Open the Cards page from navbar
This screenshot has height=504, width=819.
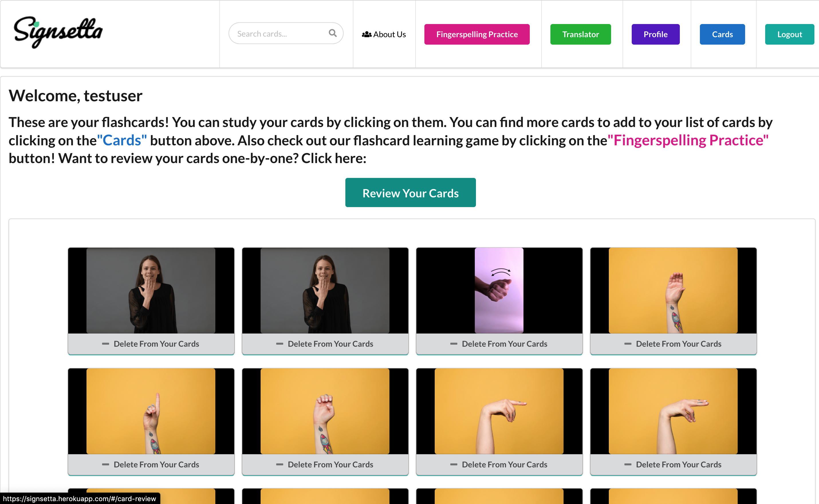click(x=722, y=34)
